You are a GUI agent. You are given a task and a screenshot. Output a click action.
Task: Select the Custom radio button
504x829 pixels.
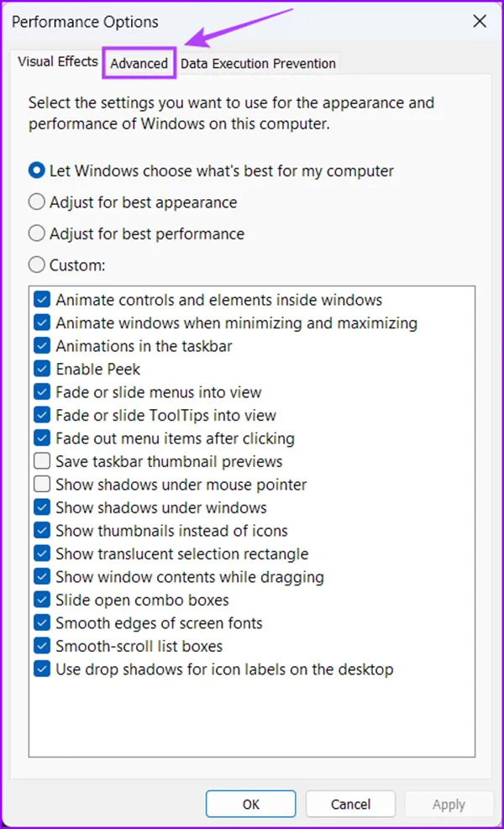click(37, 265)
